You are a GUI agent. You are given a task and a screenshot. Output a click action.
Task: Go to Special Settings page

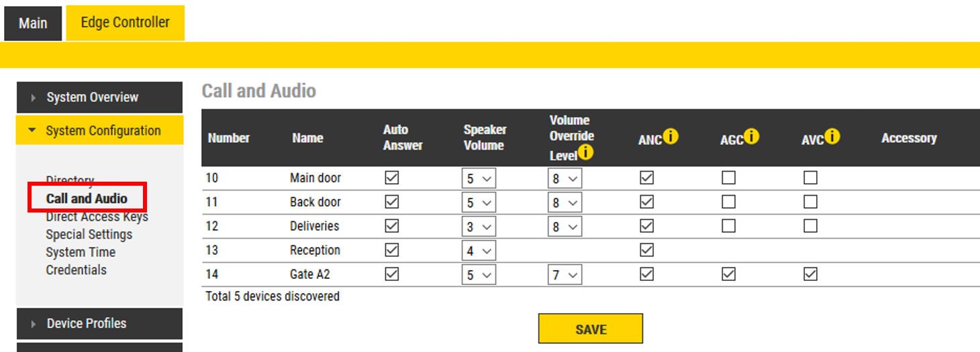pyautogui.click(x=89, y=235)
